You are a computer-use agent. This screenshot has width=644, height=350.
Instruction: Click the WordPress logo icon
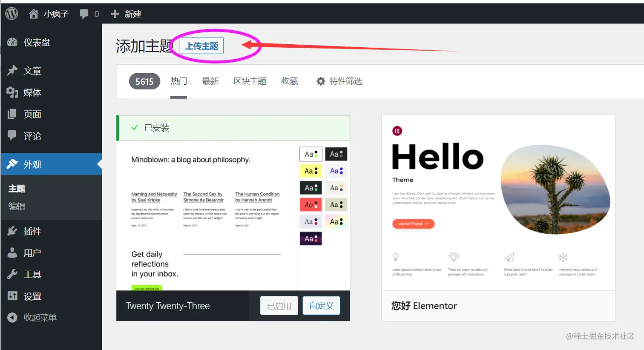12,14
